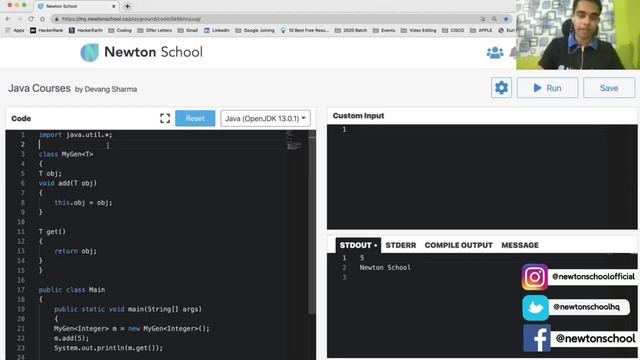Image resolution: width=640 pixels, height=360 pixels.
Task: Select the Newton School browser tab
Action: click(76, 6)
